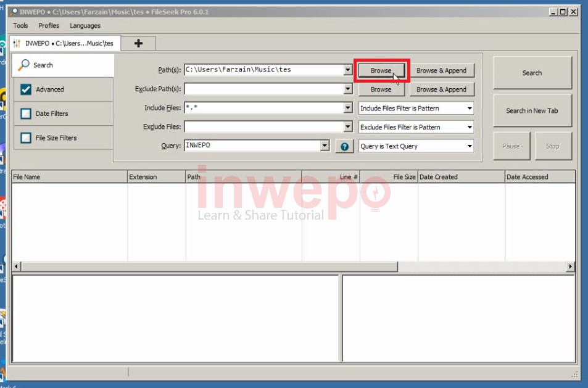The width and height of the screenshot is (588, 388).
Task: Switch to the INWEPO C:\Users...Music\tes tab
Action: click(x=65, y=43)
